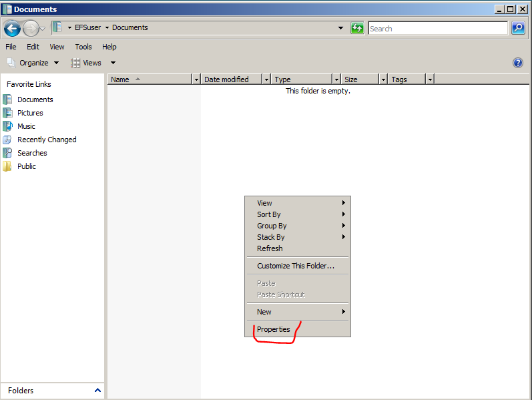532x400 pixels.
Task: Open the Type column filter dropdown
Action: coord(336,79)
